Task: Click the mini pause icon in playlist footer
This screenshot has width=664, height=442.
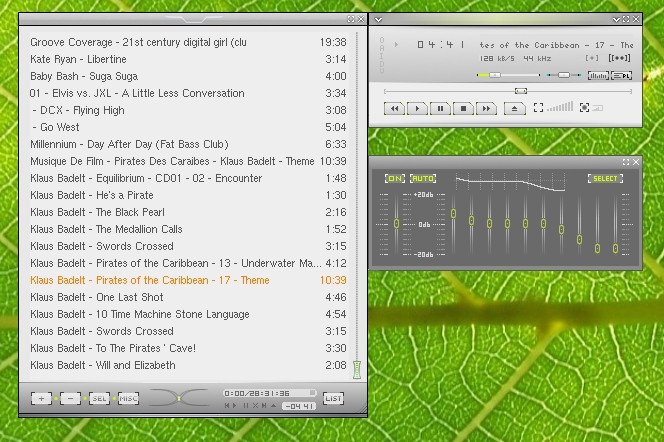Action: click(x=246, y=406)
